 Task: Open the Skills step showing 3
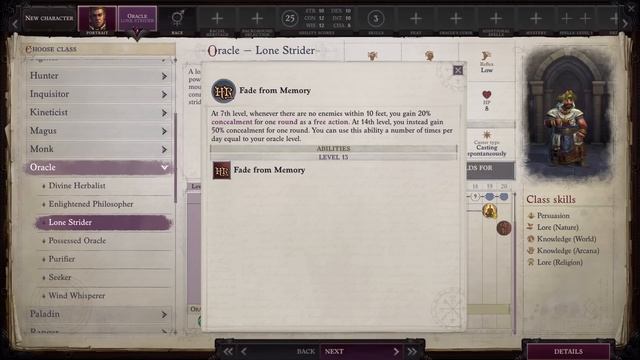point(376,18)
